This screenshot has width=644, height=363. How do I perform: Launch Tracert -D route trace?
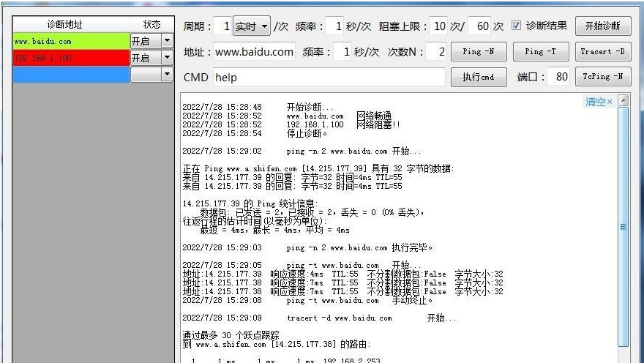pyautogui.click(x=603, y=52)
